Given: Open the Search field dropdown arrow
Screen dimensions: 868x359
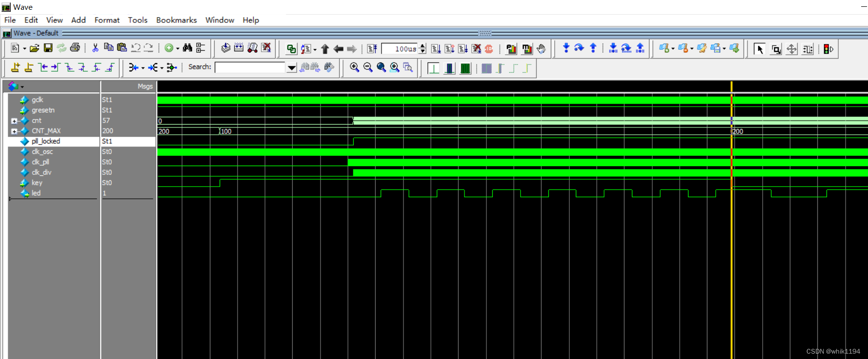Looking at the screenshot, I should [x=291, y=67].
